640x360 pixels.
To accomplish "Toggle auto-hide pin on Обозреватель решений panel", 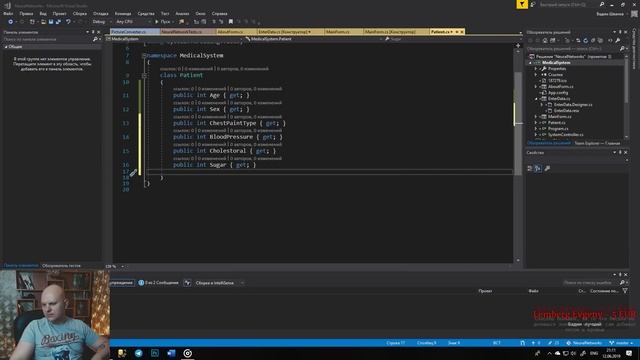I will [620, 32].
